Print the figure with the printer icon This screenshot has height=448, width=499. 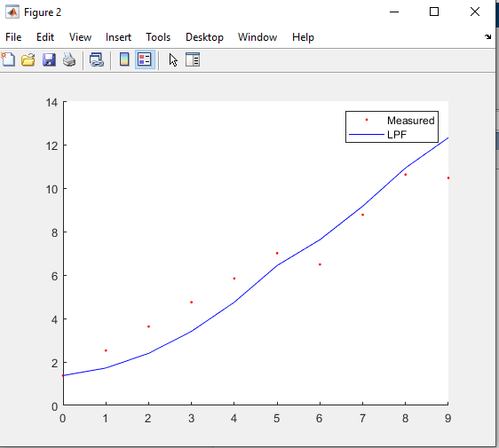69,59
